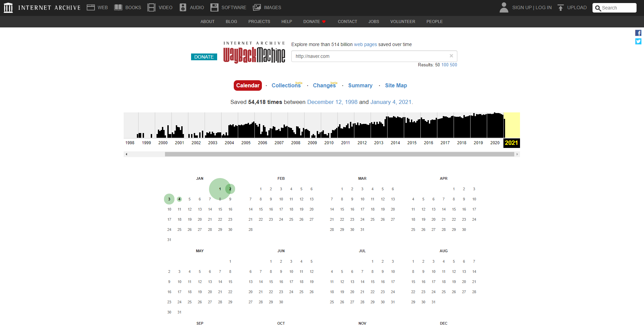Image resolution: width=644 pixels, height=326 pixels.
Task: Click the SOFTWARE nav label
Action: (234, 7)
